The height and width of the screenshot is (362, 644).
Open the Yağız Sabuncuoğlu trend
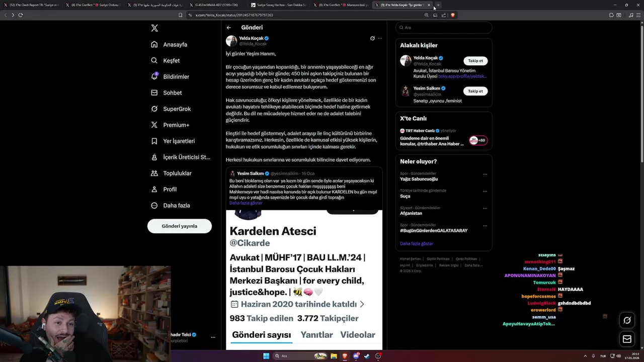pos(419,179)
